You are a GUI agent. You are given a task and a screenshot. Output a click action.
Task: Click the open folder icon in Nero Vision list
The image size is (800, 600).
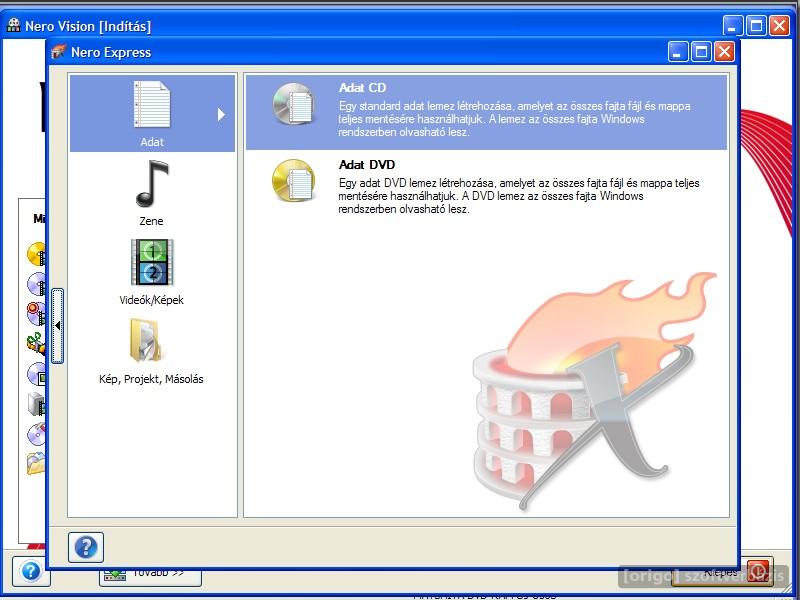pyautogui.click(x=37, y=463)
